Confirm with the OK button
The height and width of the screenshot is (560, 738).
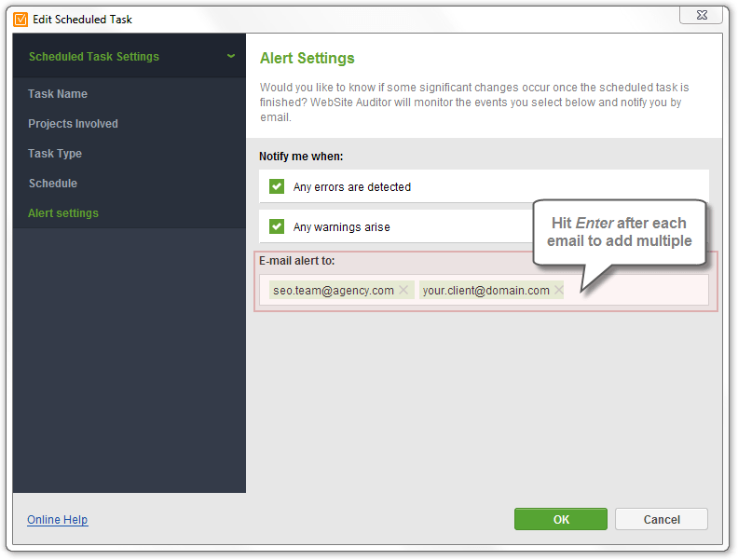pos(561,519)
